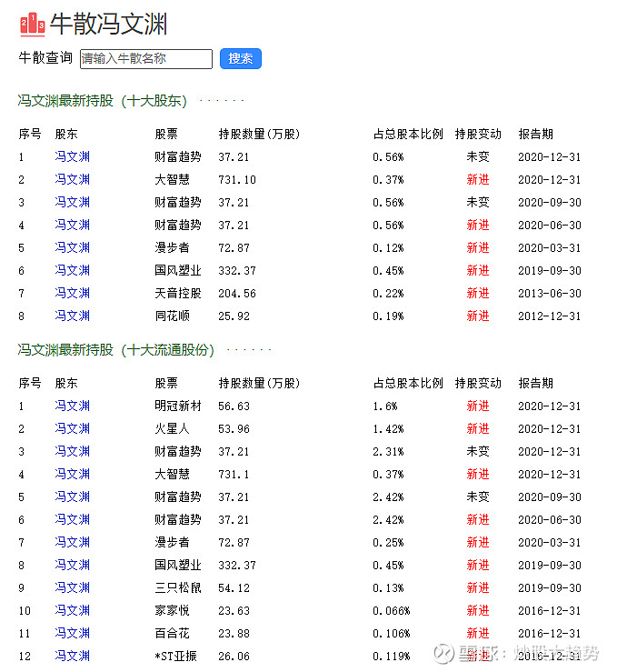Open the 冯文渊最新持股(十大流通股份) section heading
617x672 pixels.
coord(116,350)
